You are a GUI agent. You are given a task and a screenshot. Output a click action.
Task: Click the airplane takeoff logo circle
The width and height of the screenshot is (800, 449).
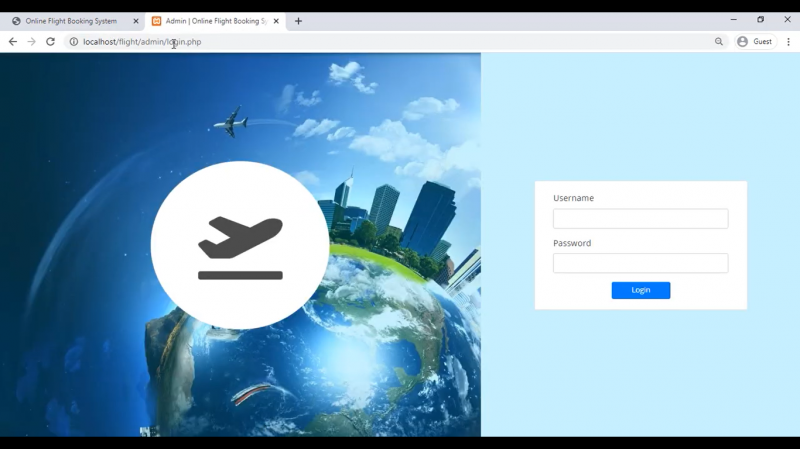pos(240,245)
